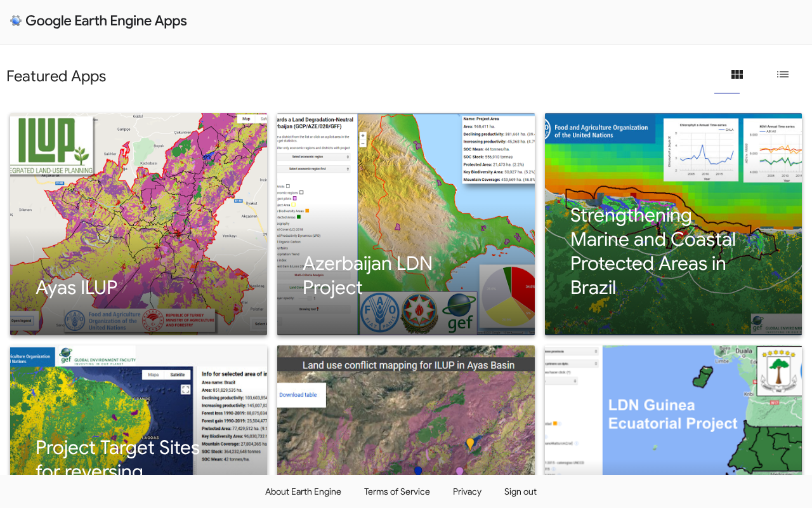Open 'Select economic region' dropdown in Azerbaijan thumbnail
Viewport: 812px width, 508px height.
pyautogui.click(x=313, y=156)
